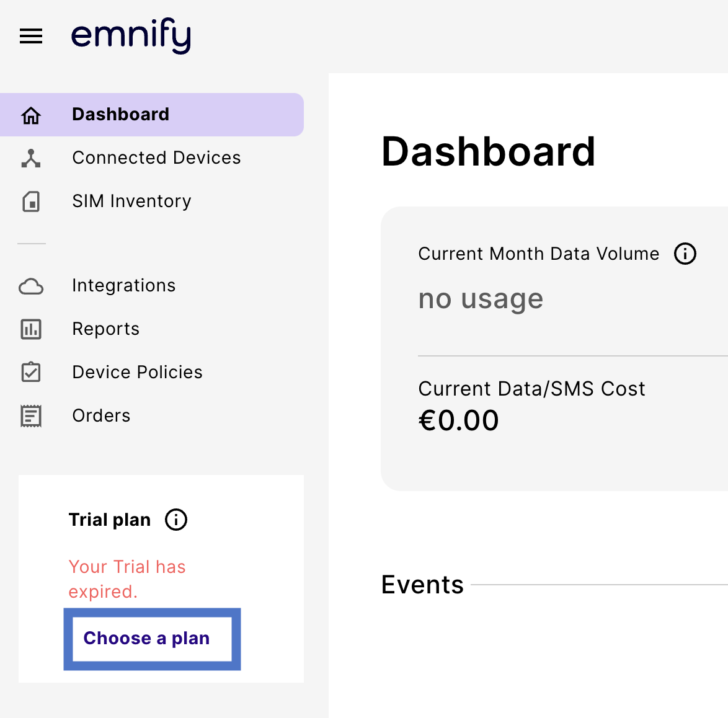This screenshot has height=718, width=728.
Task: Open Device Policies section
Action: coord(137,373)
